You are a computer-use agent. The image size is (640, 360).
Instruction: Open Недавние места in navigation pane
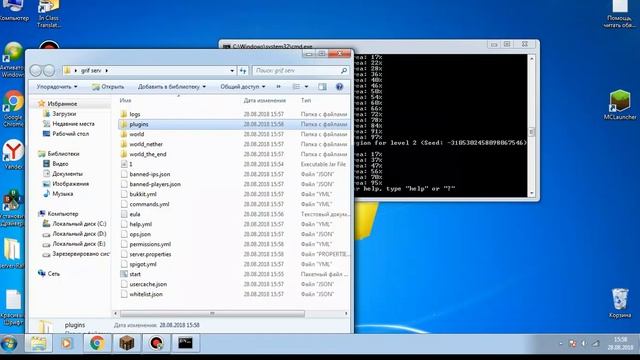73,124
